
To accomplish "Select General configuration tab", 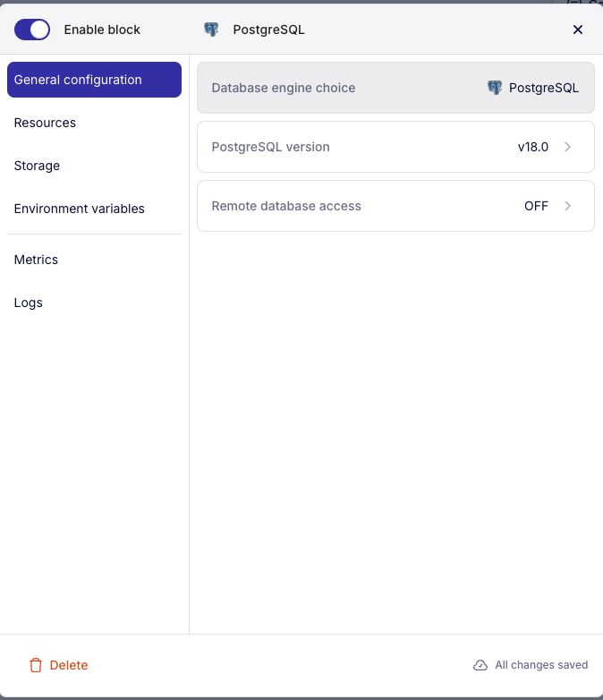I will (94, 80).
